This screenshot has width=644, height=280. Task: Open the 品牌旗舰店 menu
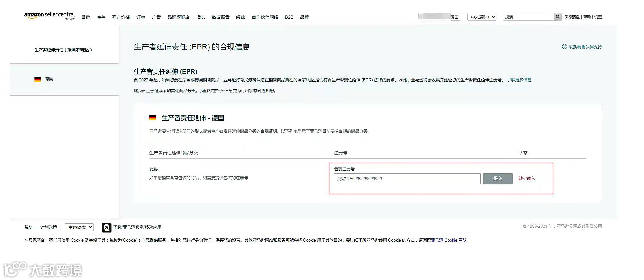[x=178, y=17]
